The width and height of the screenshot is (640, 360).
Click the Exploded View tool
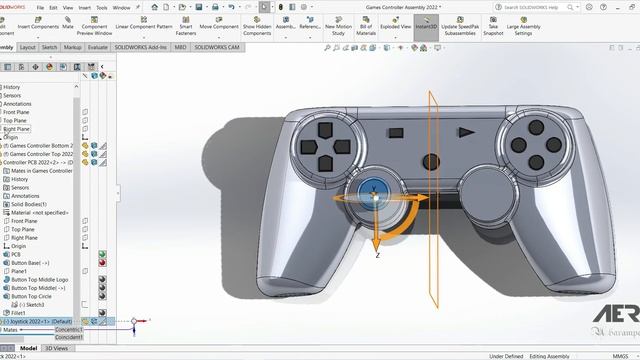[396, 23]
